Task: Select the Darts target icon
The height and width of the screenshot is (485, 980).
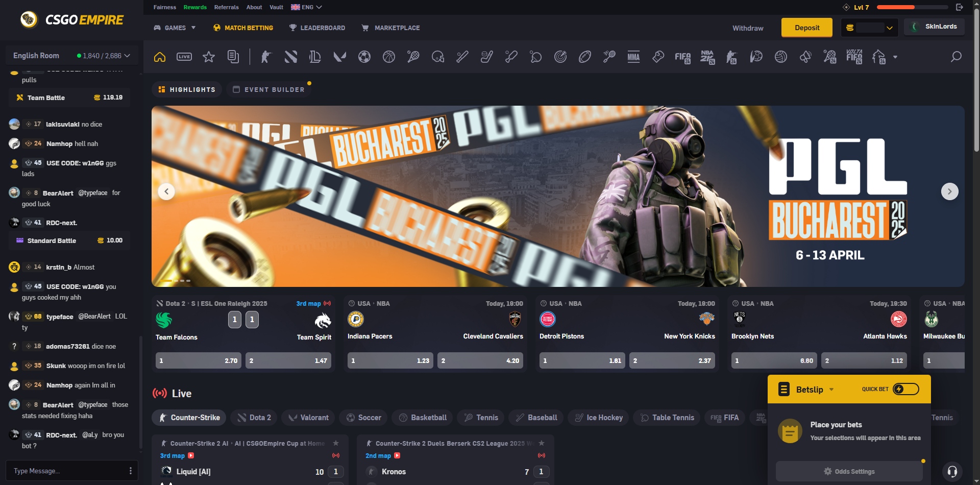Action: (560, 57)
